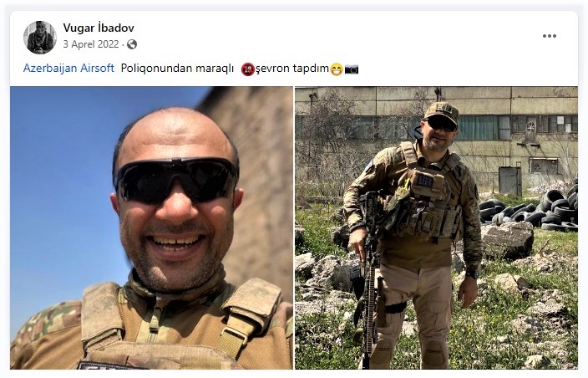Viewport: 588px width, 378px height.
Task: Click the cap worn in right photo
Action: [442, 112]
